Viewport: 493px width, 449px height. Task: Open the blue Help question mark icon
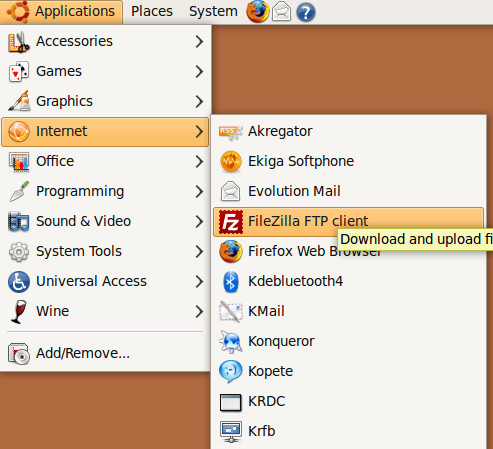(306, 13)
